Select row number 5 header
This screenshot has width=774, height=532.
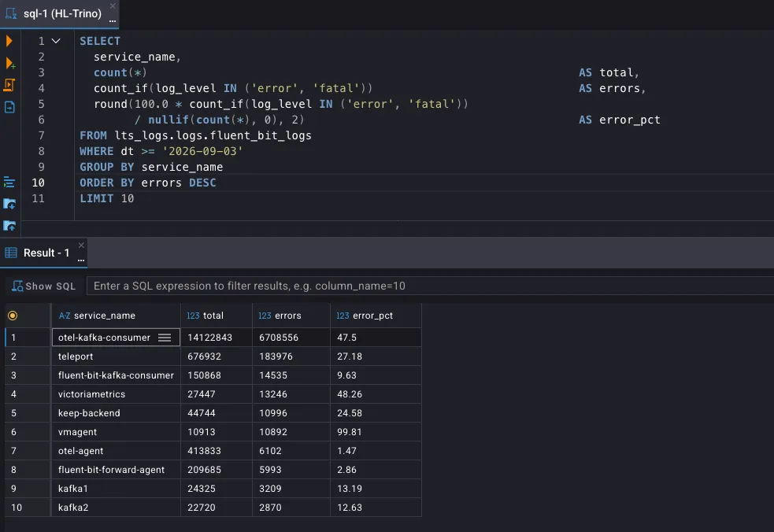pyautogui.click(x=28, y=413)
